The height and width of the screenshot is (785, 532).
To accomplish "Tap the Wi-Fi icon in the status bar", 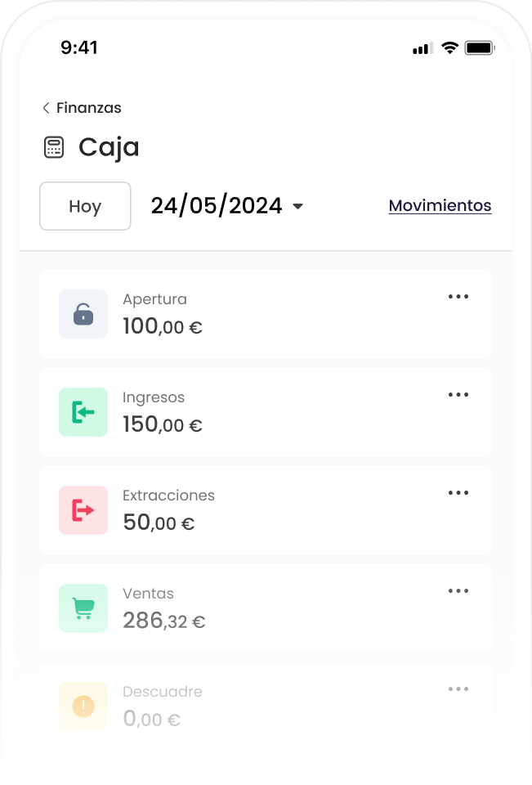I will pos(449,48).
